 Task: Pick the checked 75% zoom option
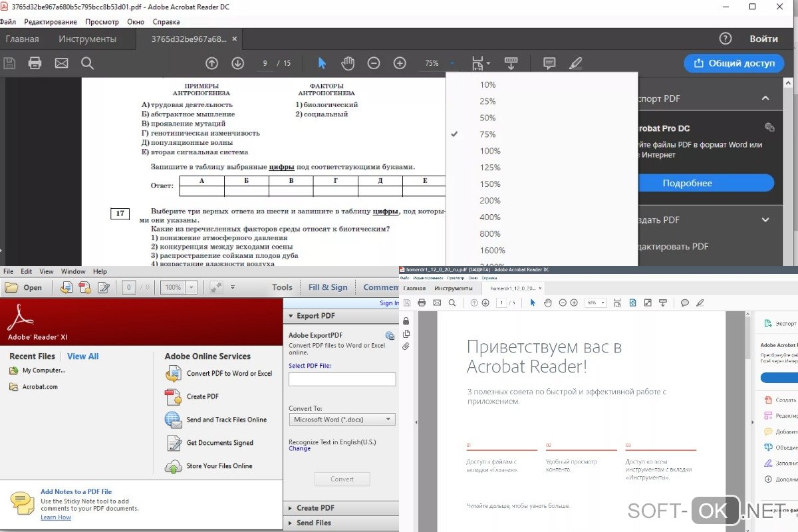tap(487, 134)
